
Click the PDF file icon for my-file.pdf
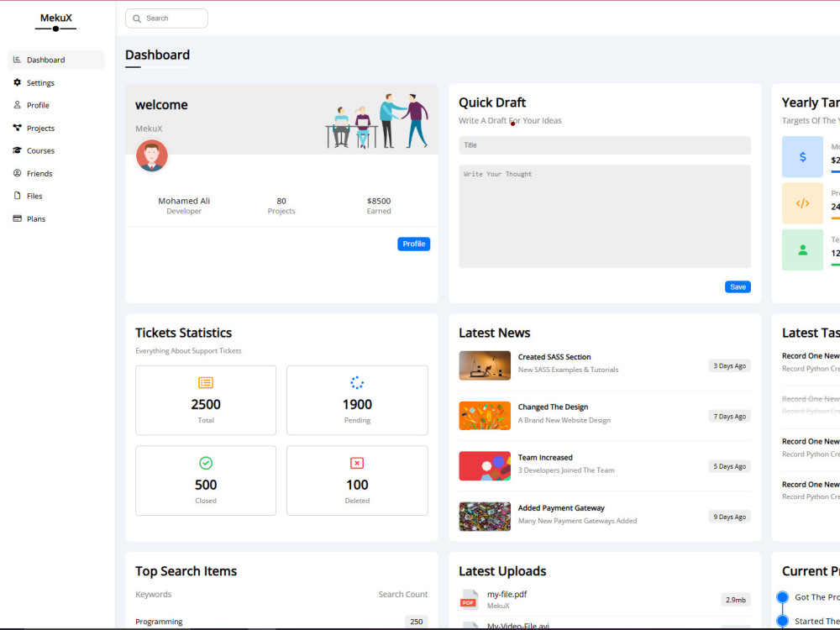pos(469,600)
